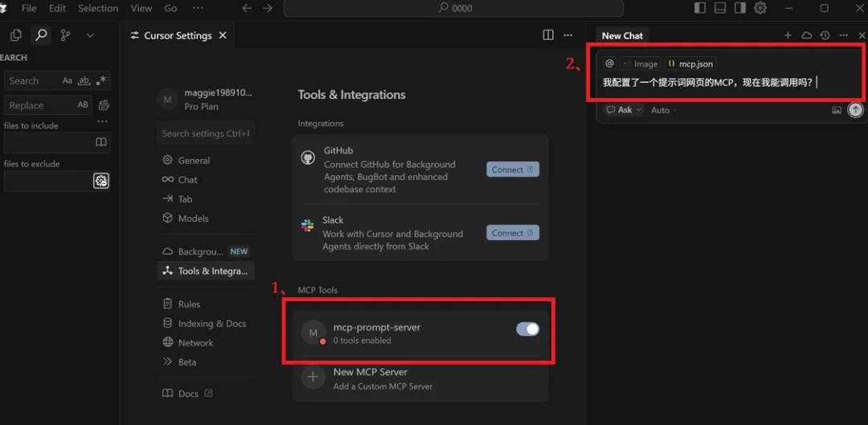Split the editor right
The height and width of the screenshot is (425, 868).
click(548, 35)
